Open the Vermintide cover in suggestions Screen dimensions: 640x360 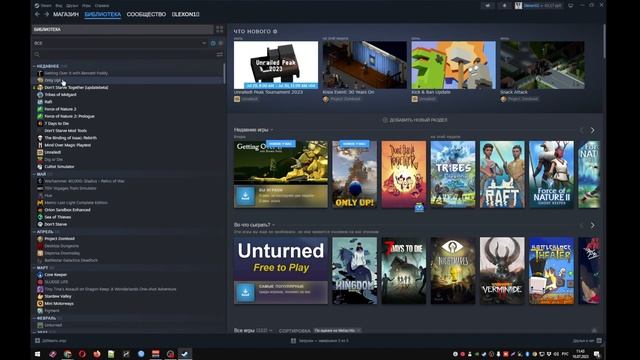click(502, 271)
